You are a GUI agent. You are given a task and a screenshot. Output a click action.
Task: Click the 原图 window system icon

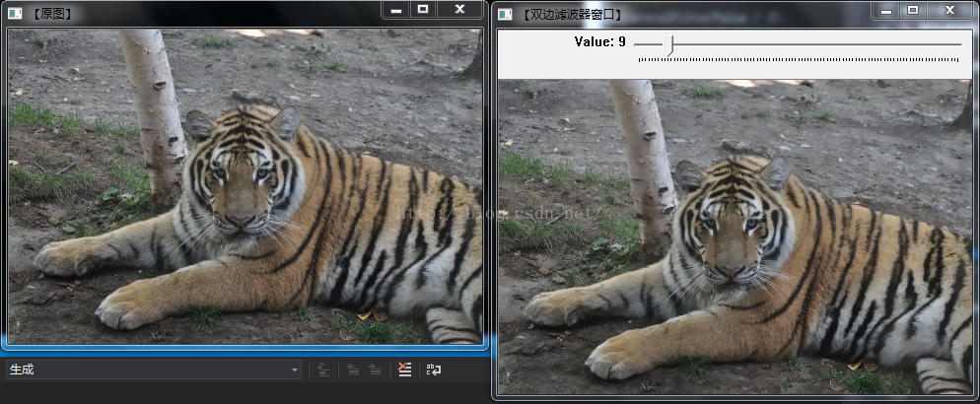pyautogui.click(x=15, y=13)
